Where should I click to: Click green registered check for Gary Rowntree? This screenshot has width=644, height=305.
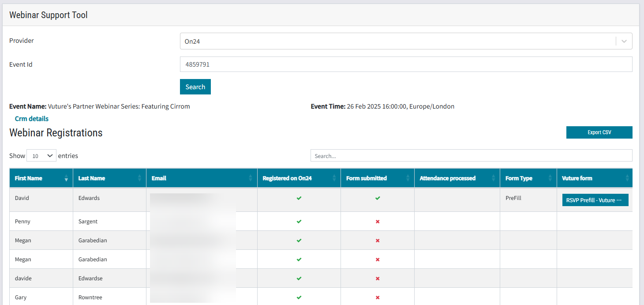(x=299, y=297)
